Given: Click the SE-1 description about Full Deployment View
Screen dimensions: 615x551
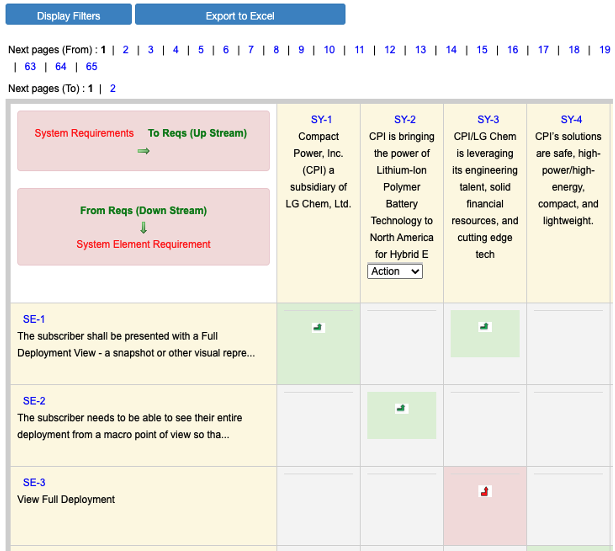Looking at the screenshot, I should [136, 345].
